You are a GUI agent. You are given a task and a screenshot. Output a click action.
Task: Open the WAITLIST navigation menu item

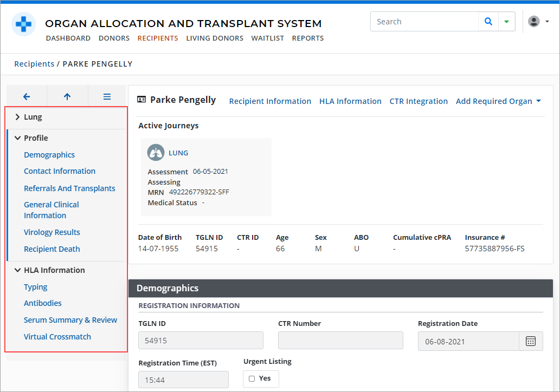coord(267,38)
